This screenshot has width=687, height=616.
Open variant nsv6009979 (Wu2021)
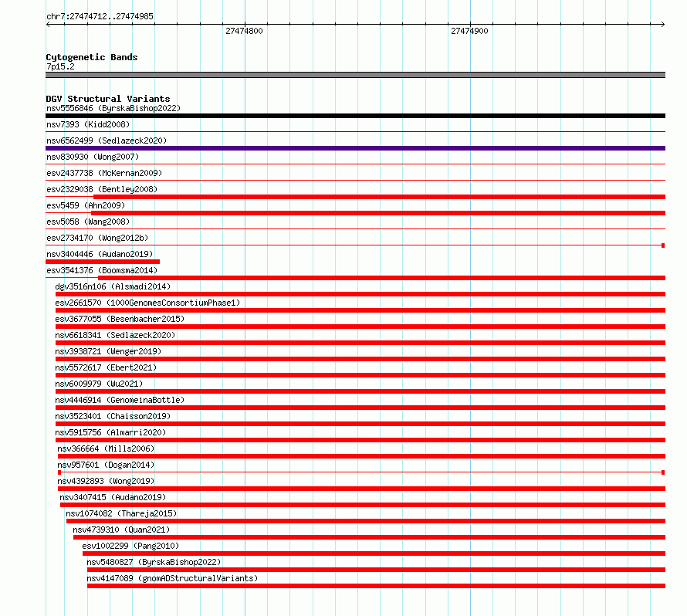(x=99, y=384)
